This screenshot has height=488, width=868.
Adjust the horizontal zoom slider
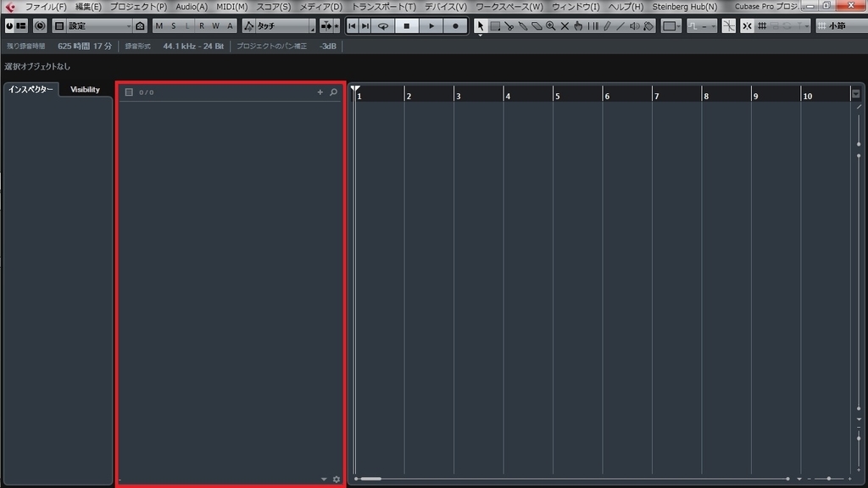pyautogui.click(x=829, y=479)
